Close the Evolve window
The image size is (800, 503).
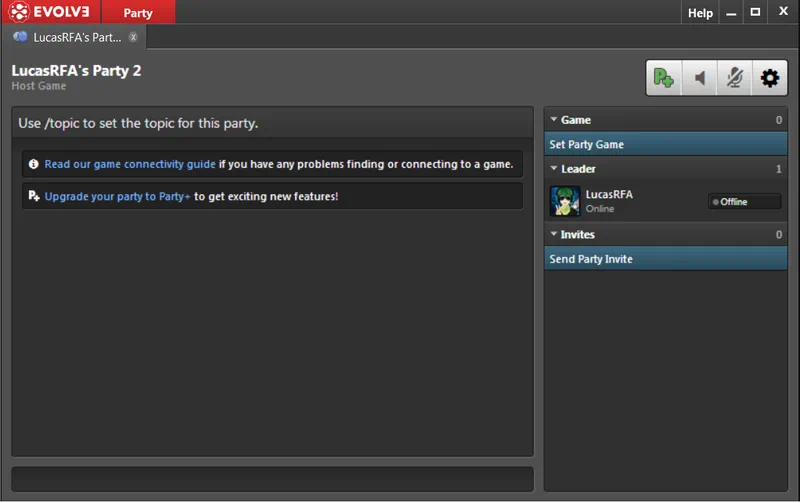(x=783, y=11)
